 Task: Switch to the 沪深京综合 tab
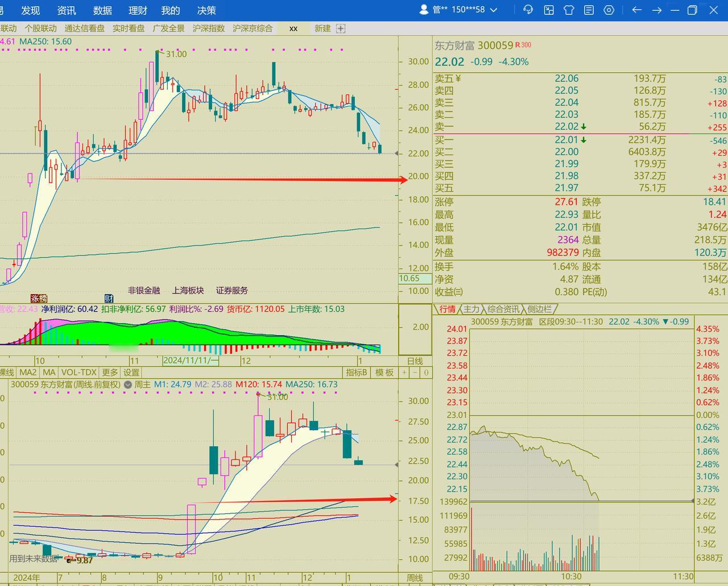tap(253, 28)
